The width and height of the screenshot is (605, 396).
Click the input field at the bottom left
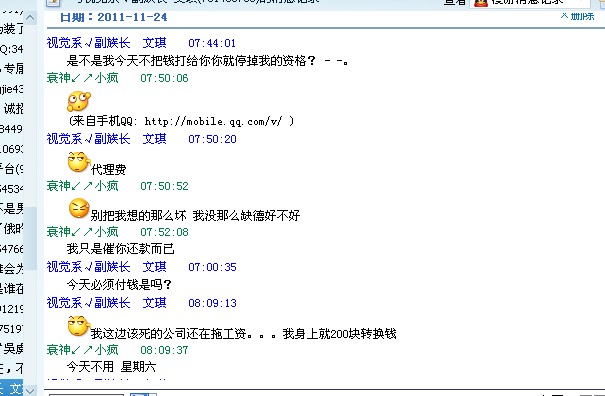pyautogui.click(x=86, y=395)
